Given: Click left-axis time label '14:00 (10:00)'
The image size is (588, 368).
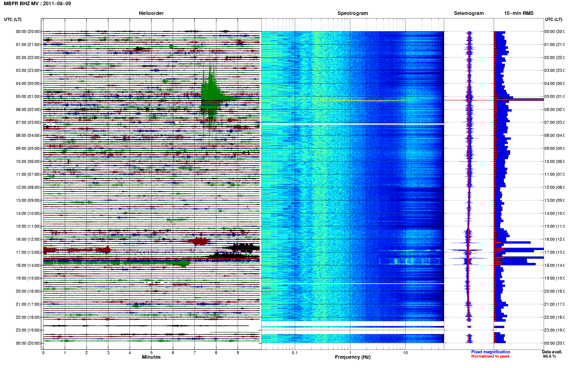Looking at the screenshot, I should [28, 213].
